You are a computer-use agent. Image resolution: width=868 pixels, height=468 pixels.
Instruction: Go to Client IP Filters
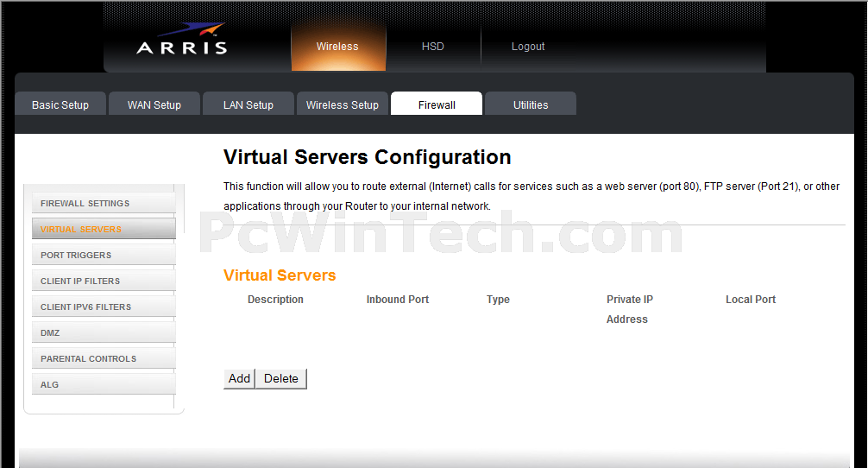tap(104, 281)
